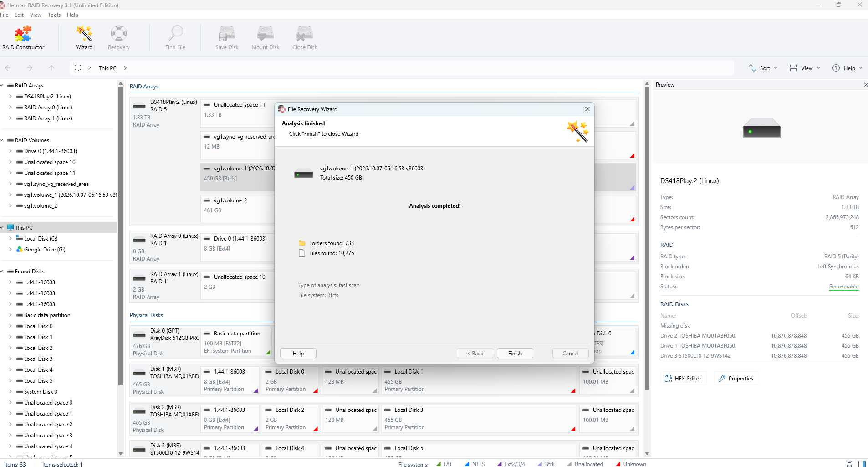Open the View dropdown
The image size is (868, 467).
tap(805, 68)
